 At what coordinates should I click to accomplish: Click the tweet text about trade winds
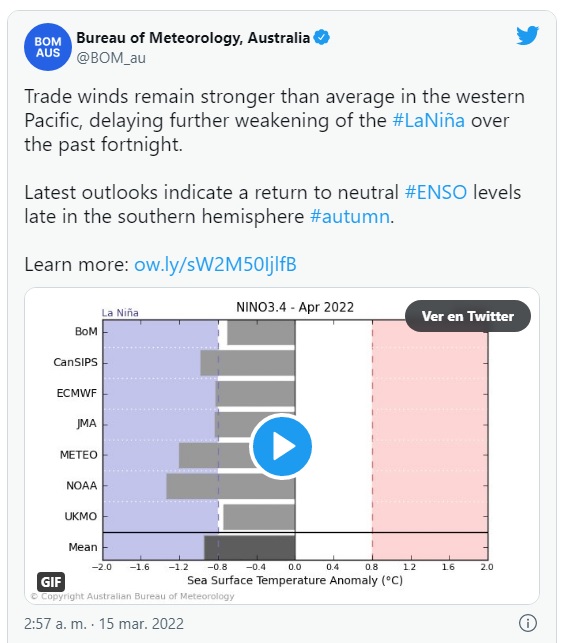(x=274, y=121)
